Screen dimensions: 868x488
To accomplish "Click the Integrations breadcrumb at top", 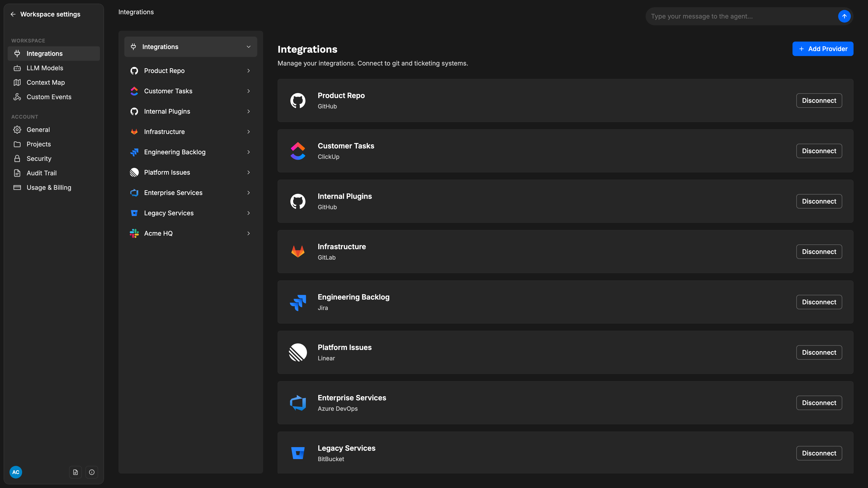I will (136, 12).
